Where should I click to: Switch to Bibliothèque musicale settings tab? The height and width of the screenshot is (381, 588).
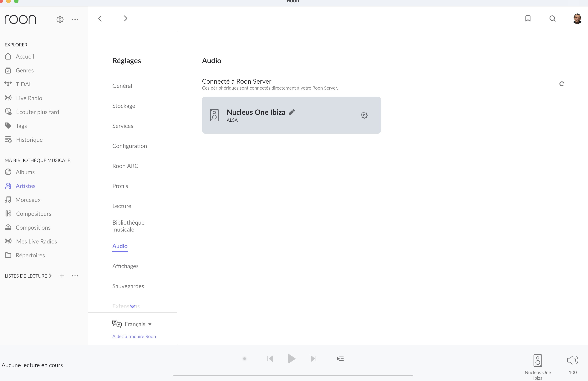[129, 226]
